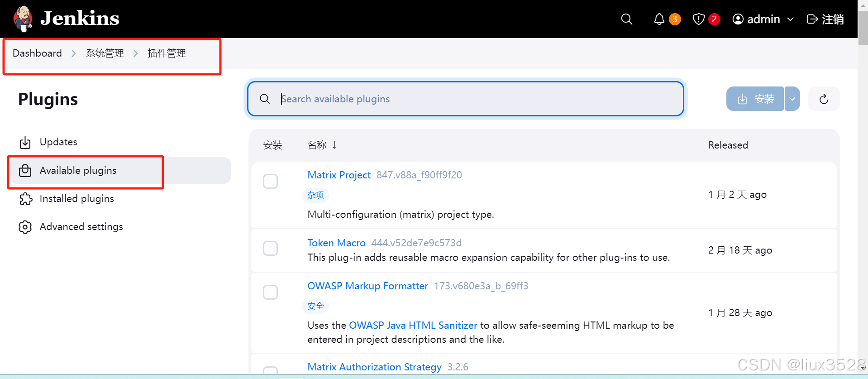Screen dimensions: 868x379
Task: Click the Jenkins title text
Action: 80,19
